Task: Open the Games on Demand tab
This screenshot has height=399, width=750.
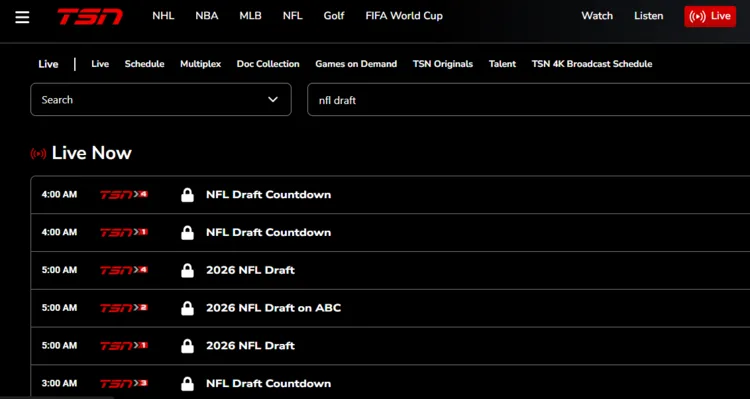Action: click(x=356, y=64)
